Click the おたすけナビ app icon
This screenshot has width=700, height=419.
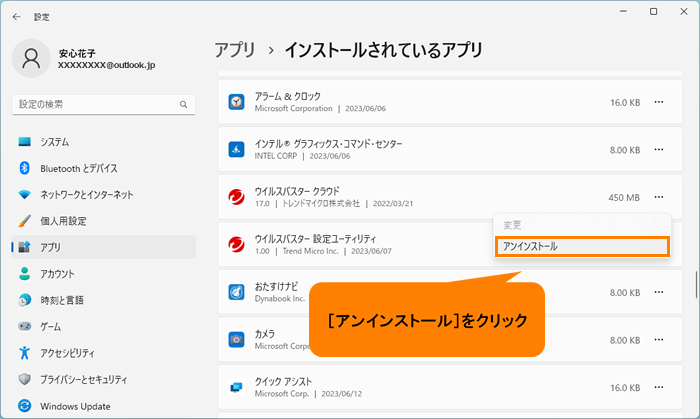pyautogui.click(x=236, y=292)
